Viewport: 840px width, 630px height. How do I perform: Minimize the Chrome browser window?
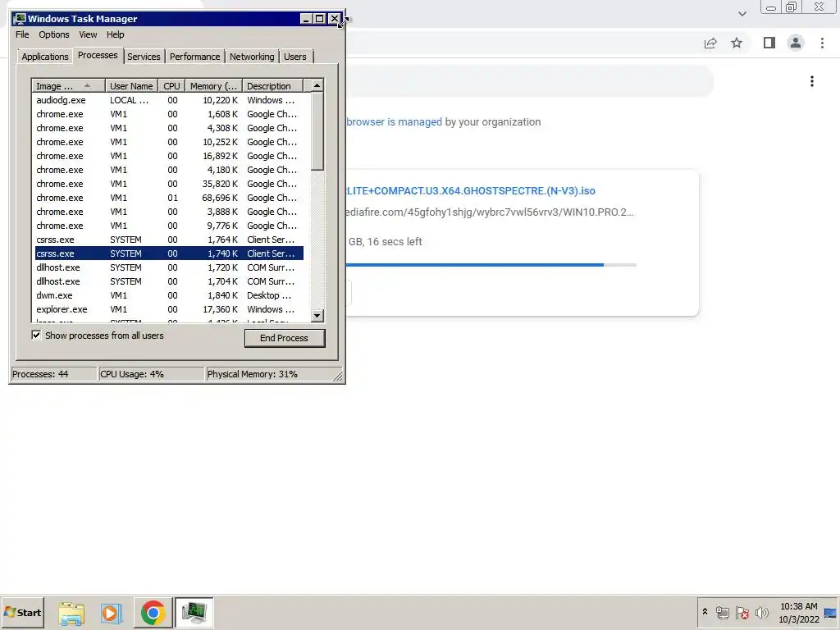pyautogui.click(x=771, y=7)
